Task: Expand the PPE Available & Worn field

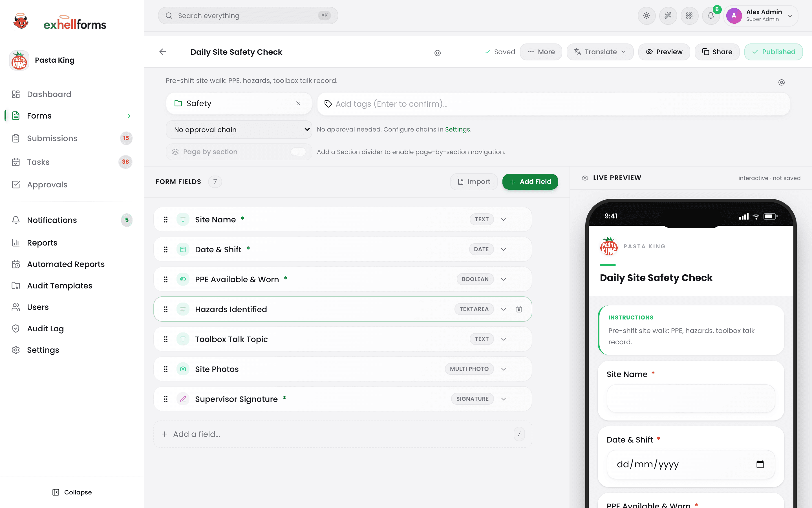Action: pos(503,279)
